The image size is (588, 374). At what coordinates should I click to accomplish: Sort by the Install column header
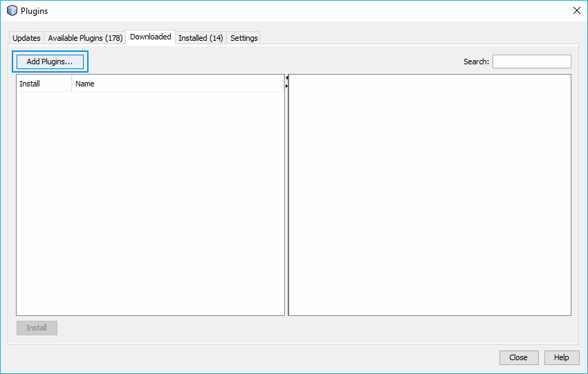44,84
